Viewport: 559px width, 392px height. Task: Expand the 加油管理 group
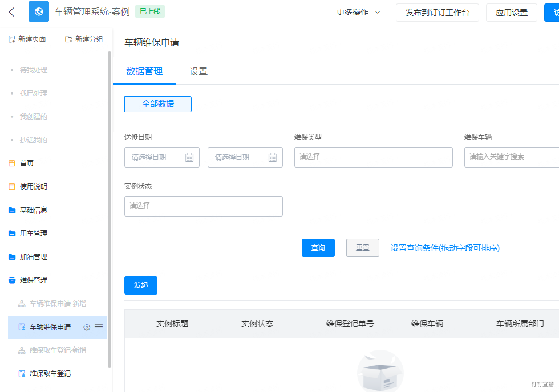34,257
